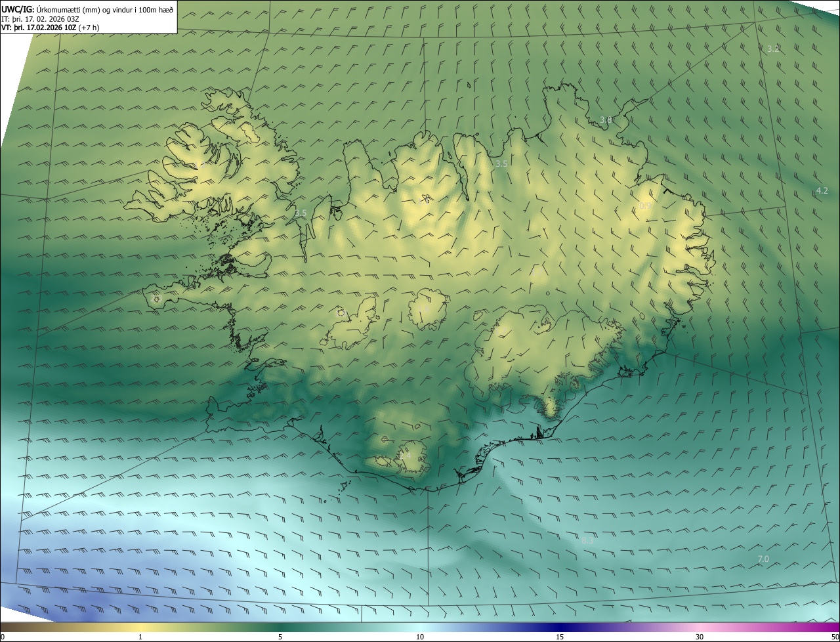
Task: Click the 0.9 value label in east Iceland
Action: tap(644, 206)
